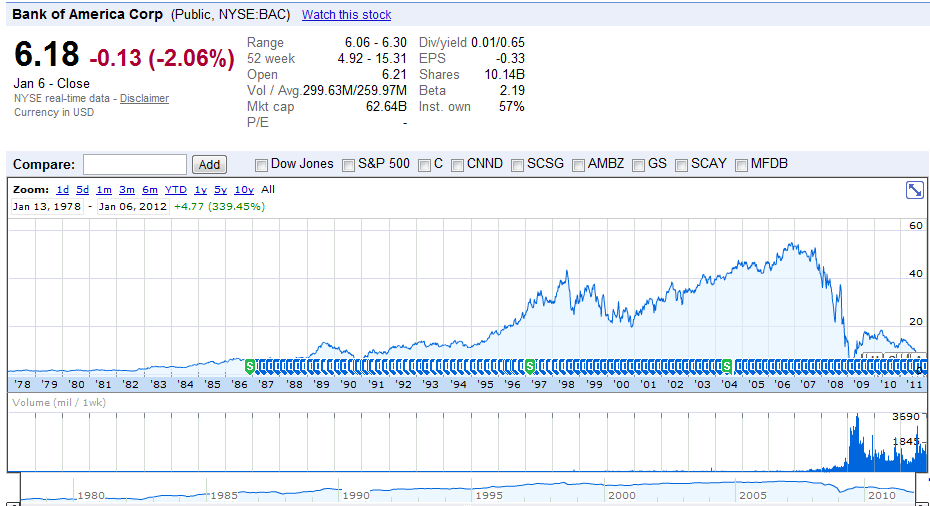Click the green split marker near '97

point(531,366)
